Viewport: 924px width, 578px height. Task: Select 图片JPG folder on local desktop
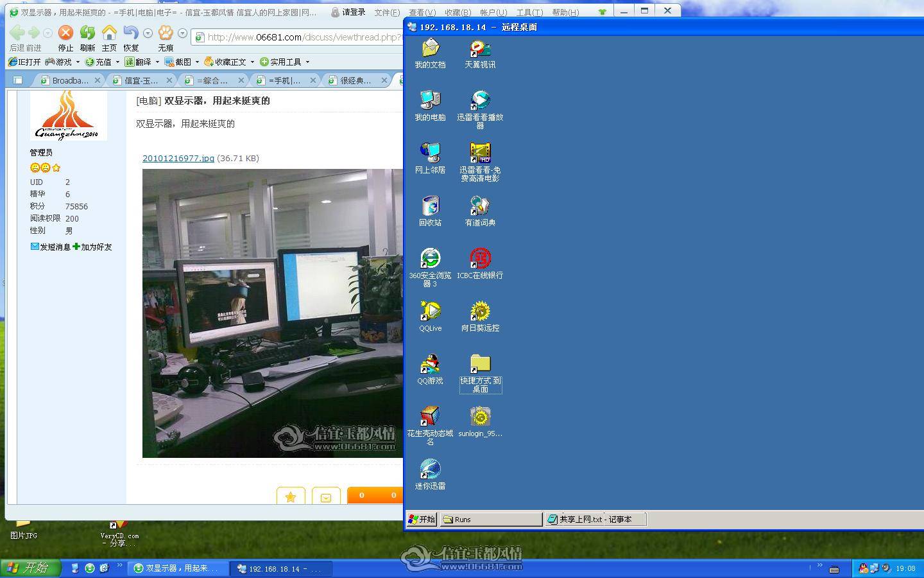point(24,529)
